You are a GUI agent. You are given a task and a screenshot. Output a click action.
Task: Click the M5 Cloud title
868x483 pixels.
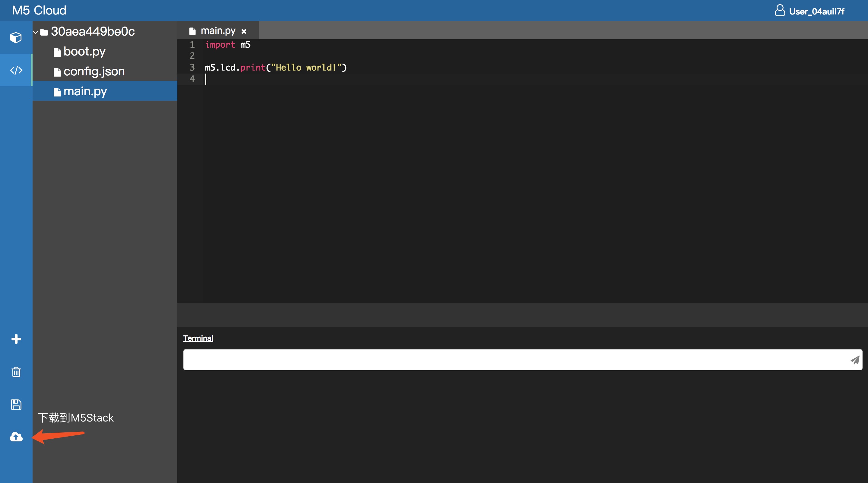39,11
